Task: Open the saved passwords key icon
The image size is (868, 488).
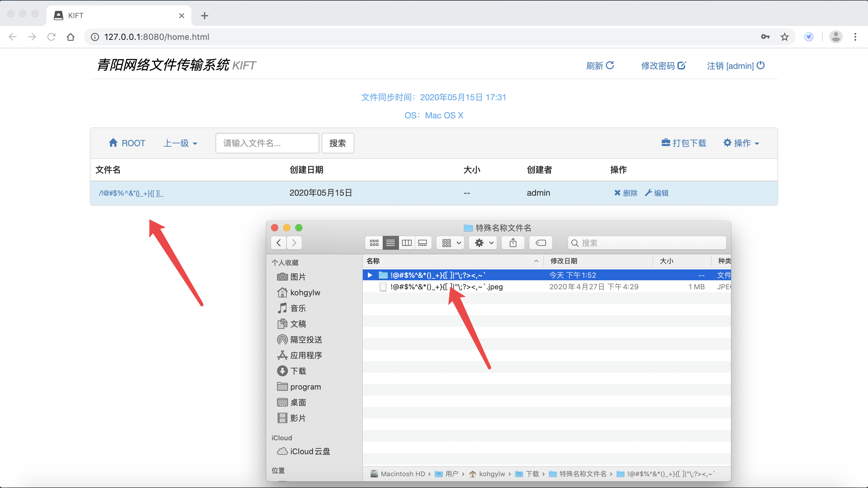Action: [x=765, y=37]
